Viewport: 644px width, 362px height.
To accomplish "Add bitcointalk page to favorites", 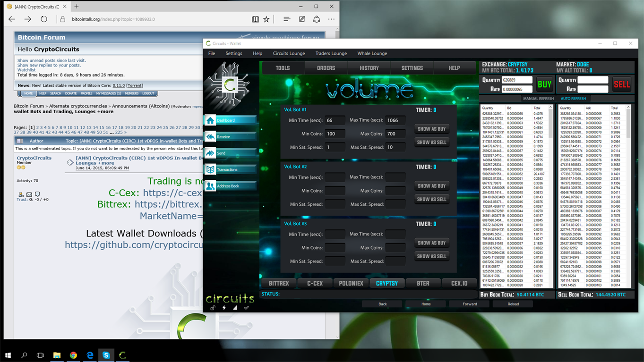I will coord(266,19).
